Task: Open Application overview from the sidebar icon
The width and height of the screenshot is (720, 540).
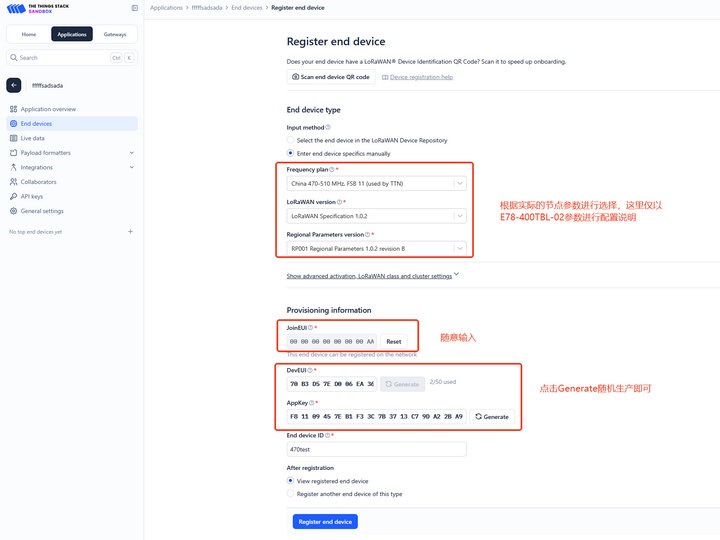Action: pyautogui.click(x=13, y=109)
